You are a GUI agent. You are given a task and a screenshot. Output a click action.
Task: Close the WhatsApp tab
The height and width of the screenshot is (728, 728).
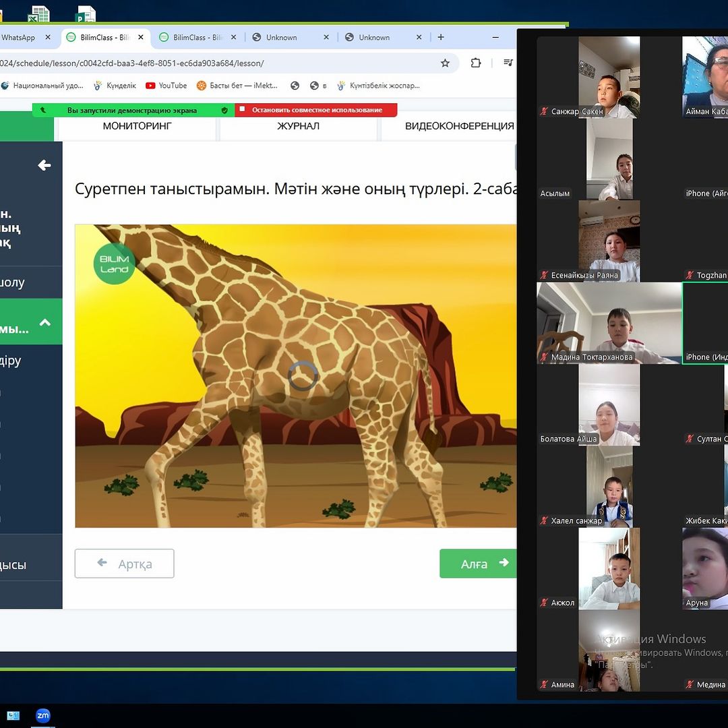click(48, 38)
